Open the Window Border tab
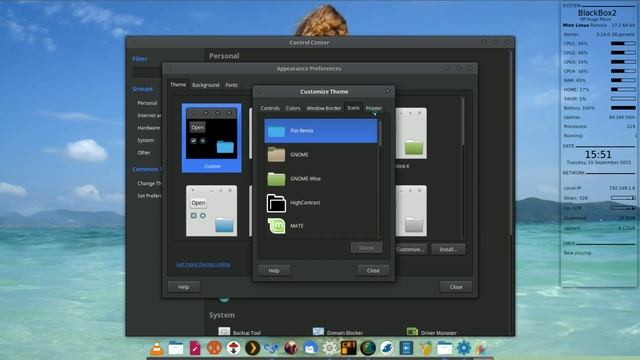The width and height of the screenshot is (640, 360). [x=324, y=108]
